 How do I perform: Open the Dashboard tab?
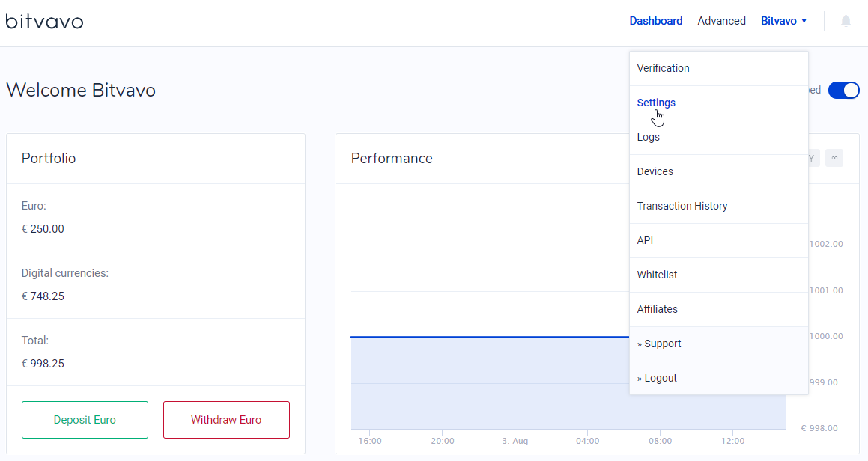[655, 21]
